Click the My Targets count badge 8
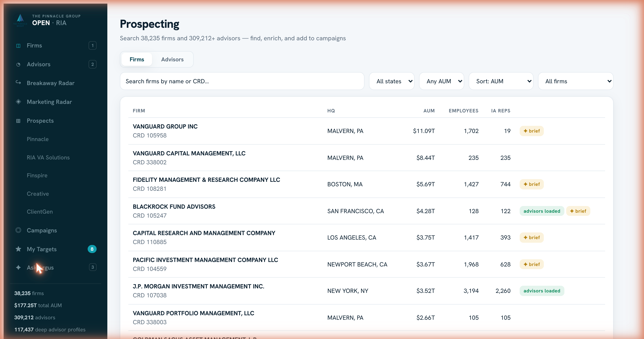 click(92, 249)
